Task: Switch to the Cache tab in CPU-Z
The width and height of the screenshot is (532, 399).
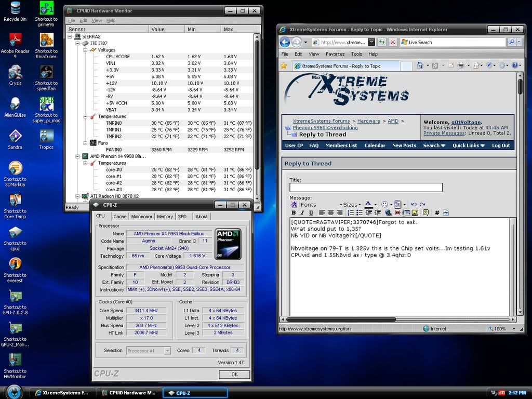Action: click(120, 217)
